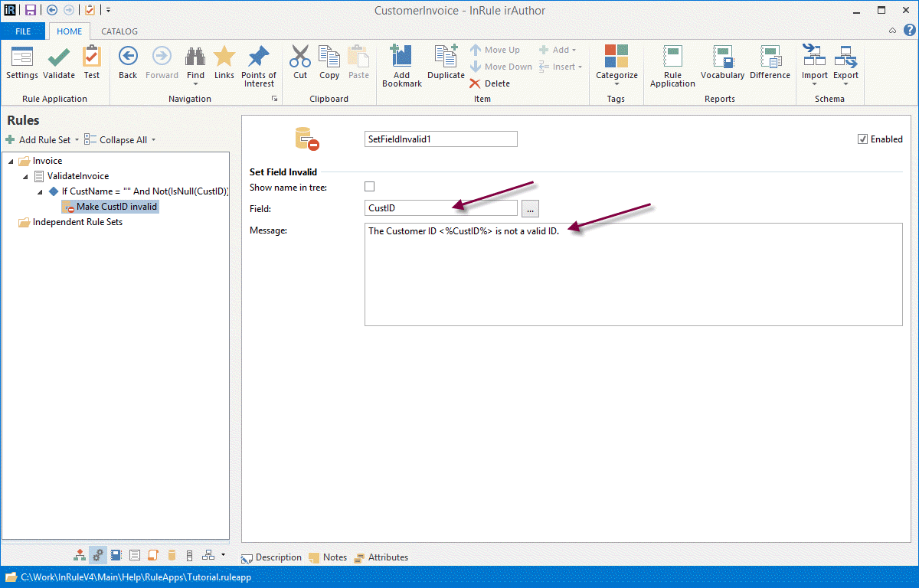This screenshot has height=588, width=919.
Task: Open the FILE menu tab
Action: pos(23,31)
